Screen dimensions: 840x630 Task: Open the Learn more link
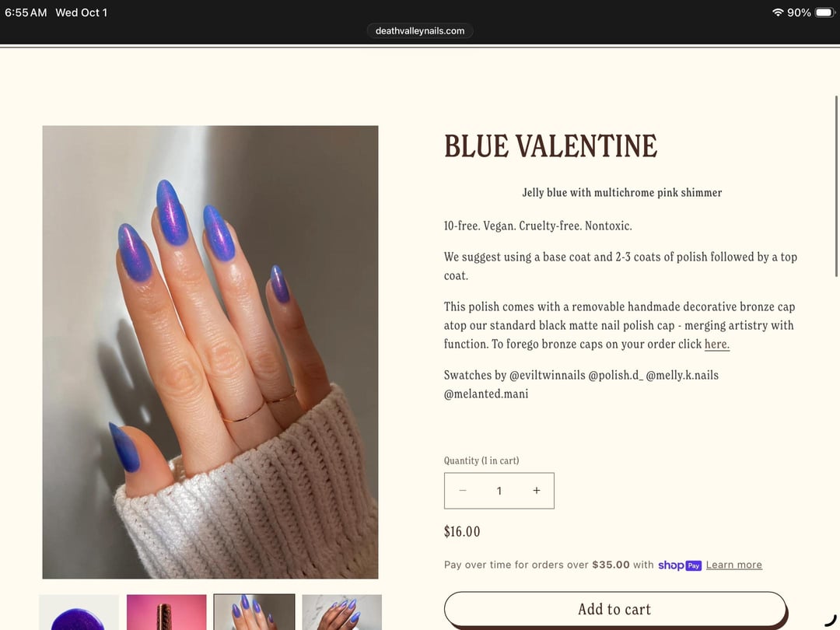point(734,565)
